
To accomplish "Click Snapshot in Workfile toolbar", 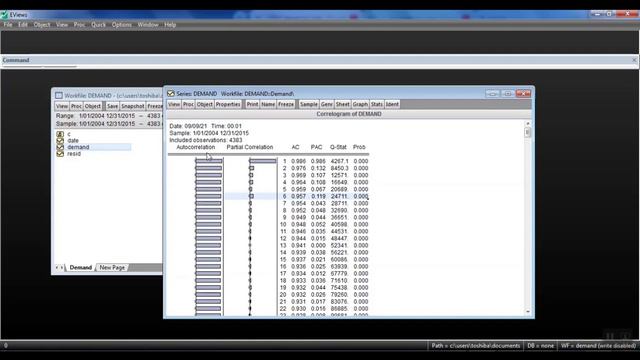I will click(133, 106).
